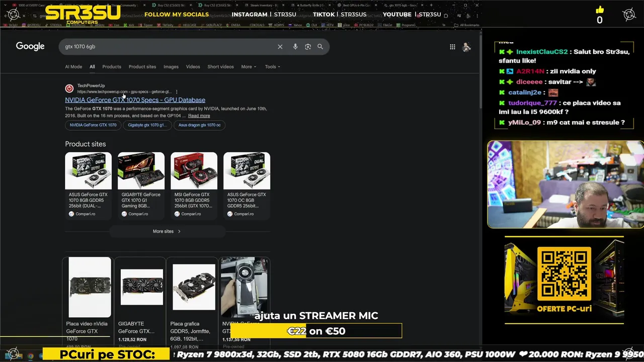
Task: Click Read more on the TechPowerUp snippet
Action: (199, 116)
